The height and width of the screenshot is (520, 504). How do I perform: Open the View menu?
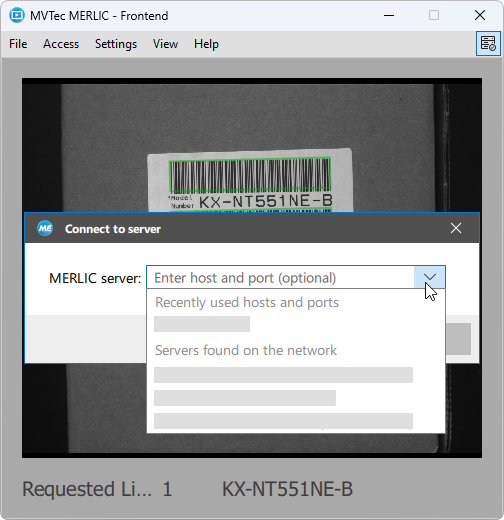click(165, 44)
